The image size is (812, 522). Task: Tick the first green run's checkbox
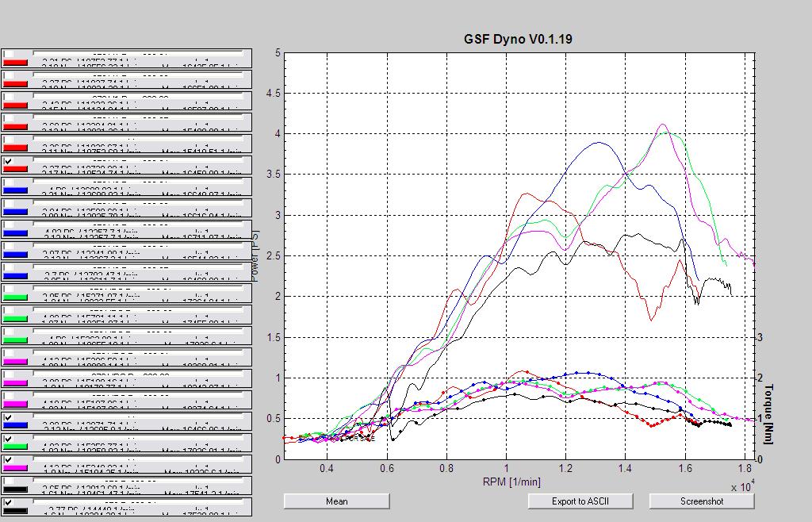8,290
